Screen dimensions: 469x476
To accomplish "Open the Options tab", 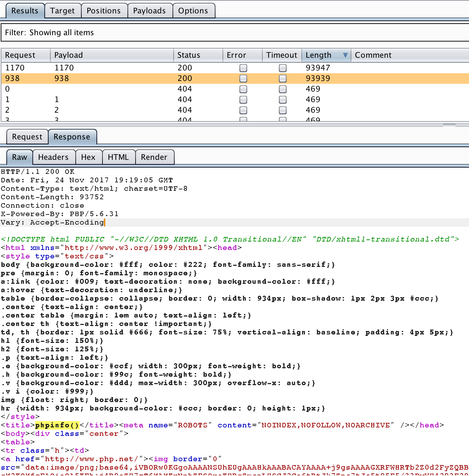I will point(194,11).
